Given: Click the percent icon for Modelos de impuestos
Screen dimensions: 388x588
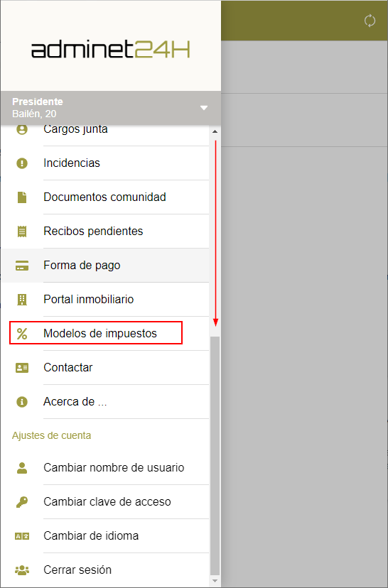Looking at the screenshot, I should (22, 333).
